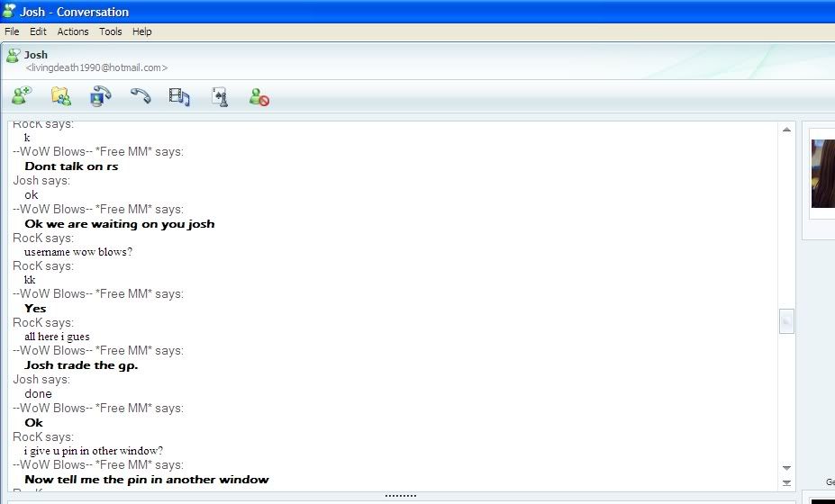Click the chat scrollbar up arrow
Image resolution: width=835 pixels, height=504 pixels.
[786, 130]
